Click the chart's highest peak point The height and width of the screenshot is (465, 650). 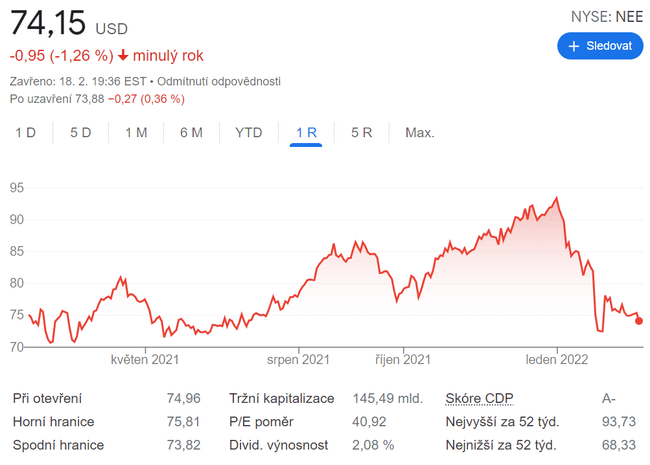pyautogui.click(x=556, y=198)
